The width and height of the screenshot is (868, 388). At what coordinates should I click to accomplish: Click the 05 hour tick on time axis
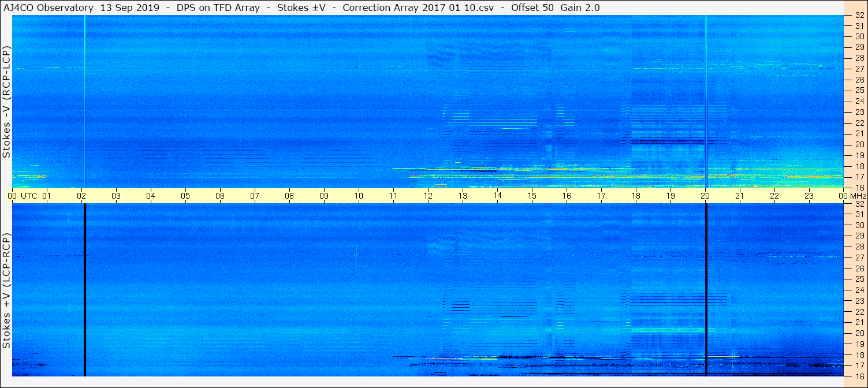tap(185, 196)
